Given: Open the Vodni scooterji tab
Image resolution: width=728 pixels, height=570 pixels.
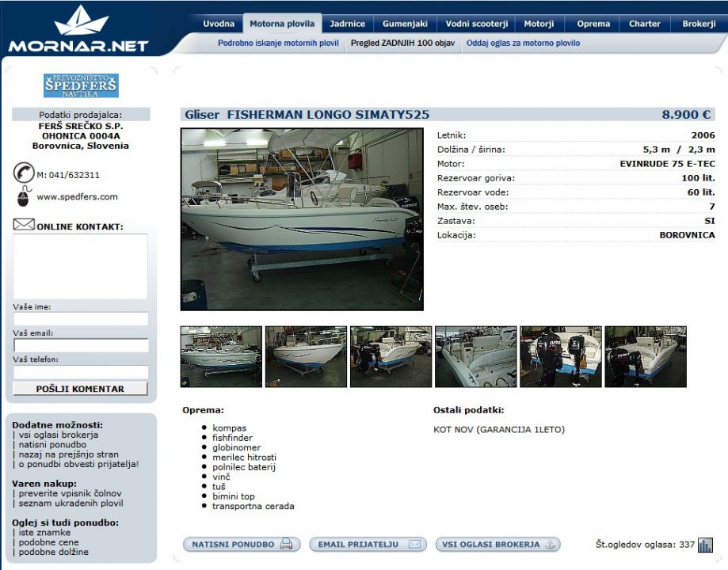Looking at the screenshot, I should click(x=477, y=24).
